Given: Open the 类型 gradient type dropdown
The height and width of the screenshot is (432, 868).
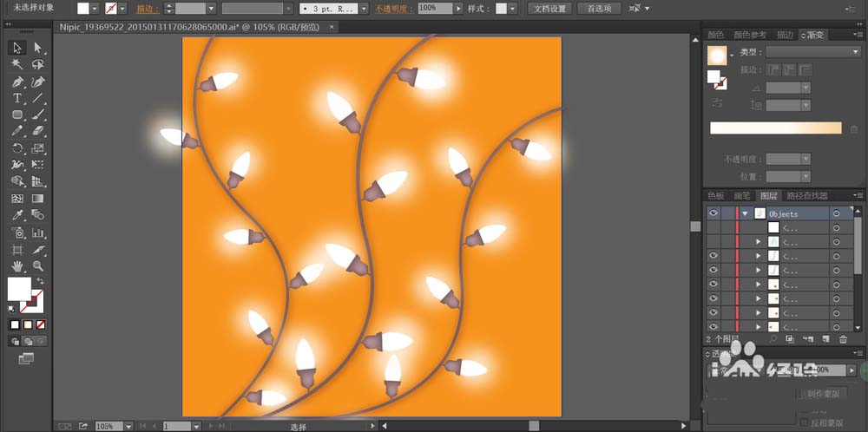Looking at the screenshot, I should click(x=812, y=52).
